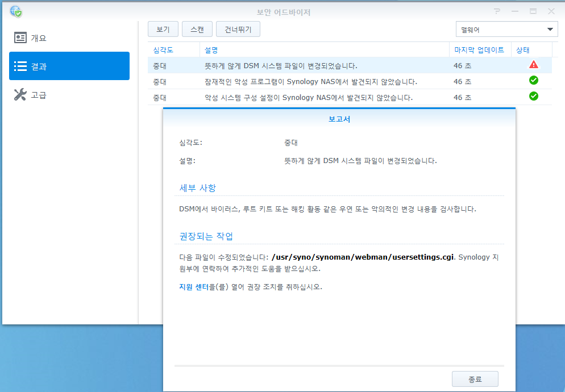Click the 결과 list icon
The image size is (565, 392).
[x=20, y=66]
